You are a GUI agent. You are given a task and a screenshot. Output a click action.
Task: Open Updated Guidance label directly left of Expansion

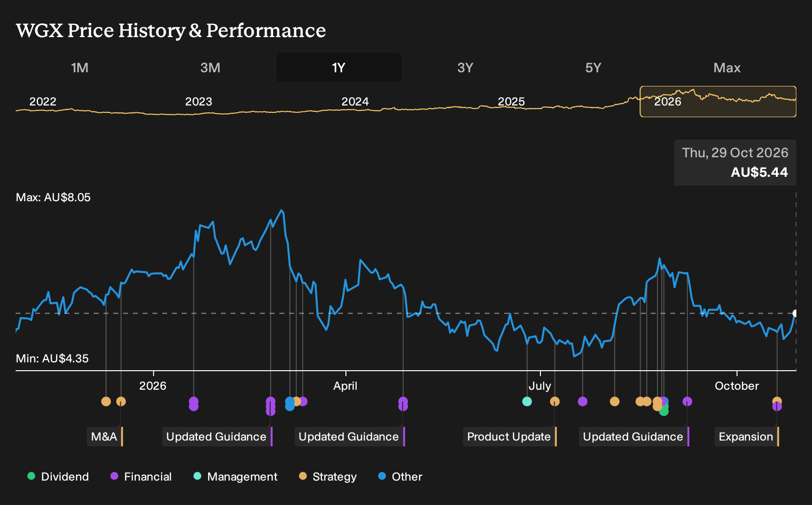tap(634, 437)
